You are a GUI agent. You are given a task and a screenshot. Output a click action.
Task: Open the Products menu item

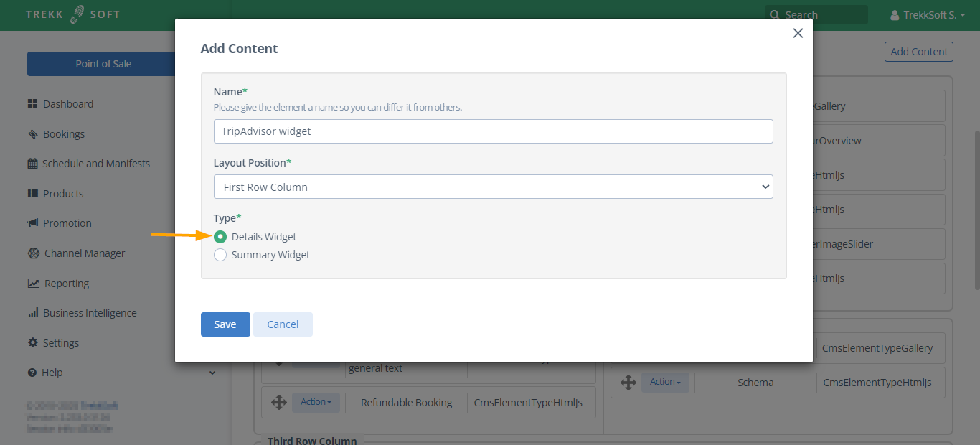tap(63, 194)
